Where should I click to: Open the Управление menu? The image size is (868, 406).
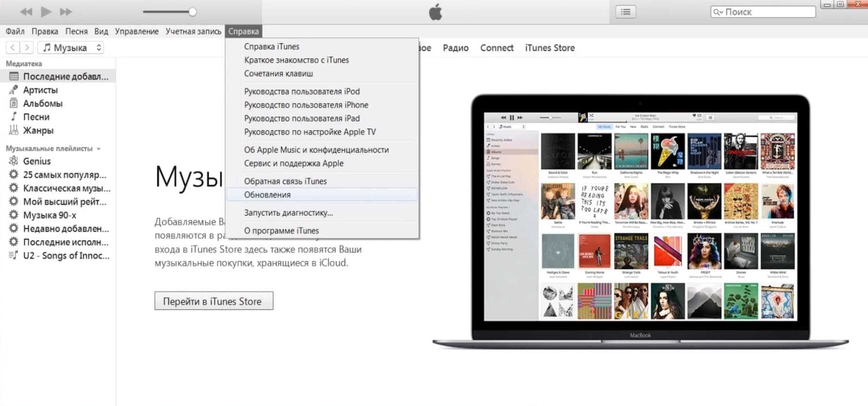(x=137, y=31)
